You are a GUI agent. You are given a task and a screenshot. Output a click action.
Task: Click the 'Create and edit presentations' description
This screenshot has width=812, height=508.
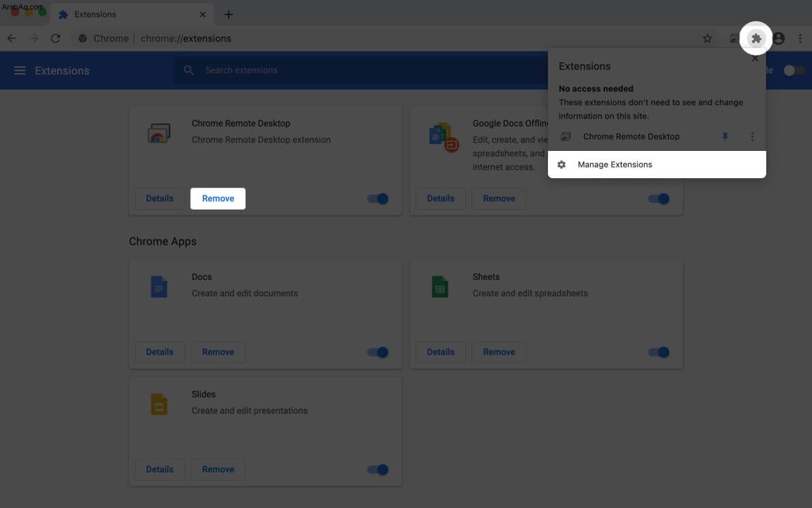pos(249,410)
